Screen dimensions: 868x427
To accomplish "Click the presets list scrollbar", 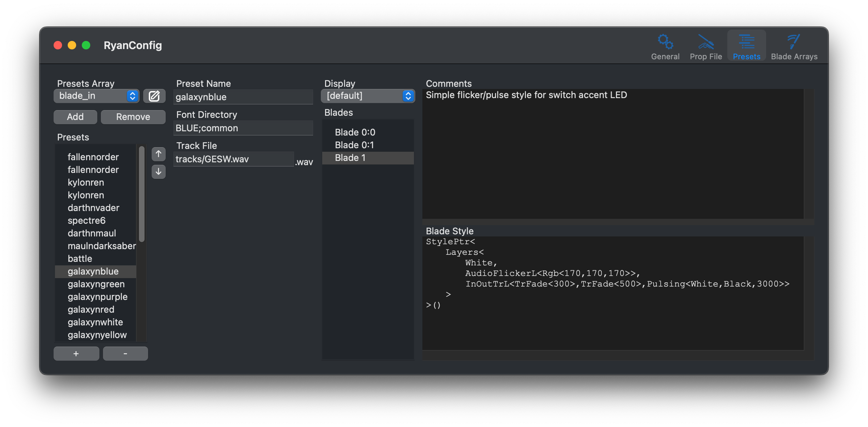I will tap(142, 194).
